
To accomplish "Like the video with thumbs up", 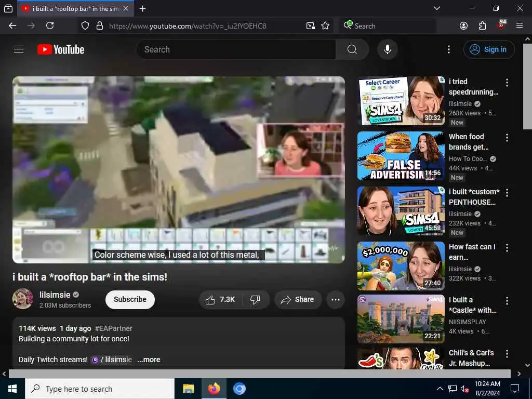I will 220,300.
